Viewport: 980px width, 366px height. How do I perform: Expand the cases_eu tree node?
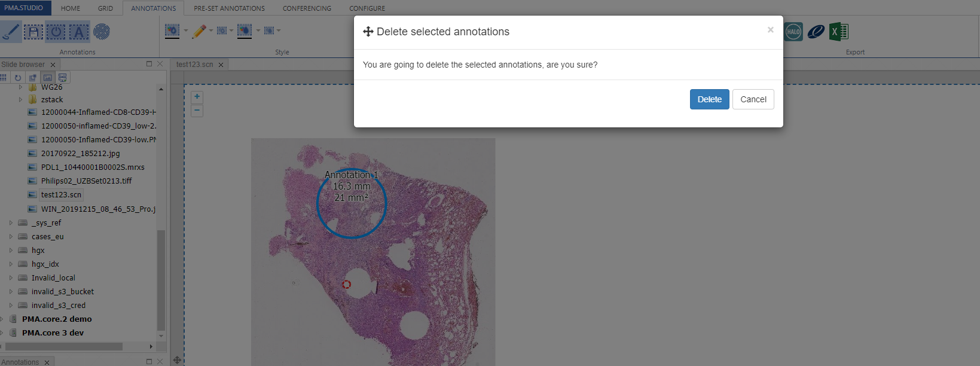pyautogui.click(x=11, y=237)
